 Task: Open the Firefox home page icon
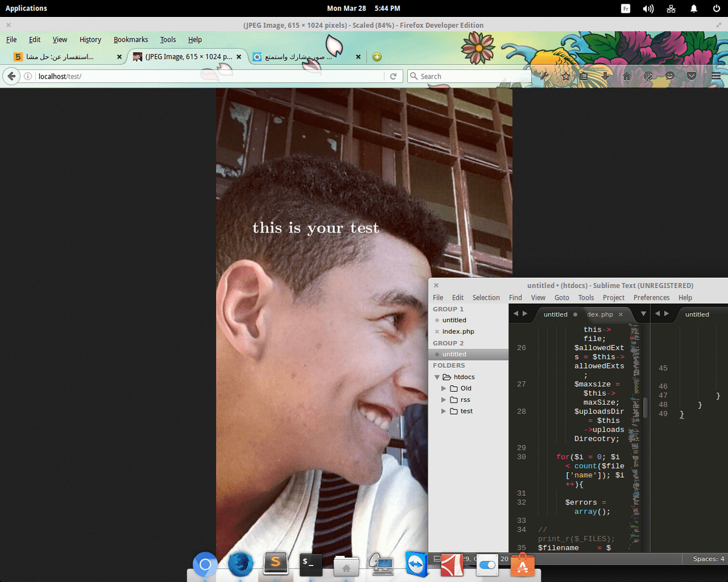[627, 76]
